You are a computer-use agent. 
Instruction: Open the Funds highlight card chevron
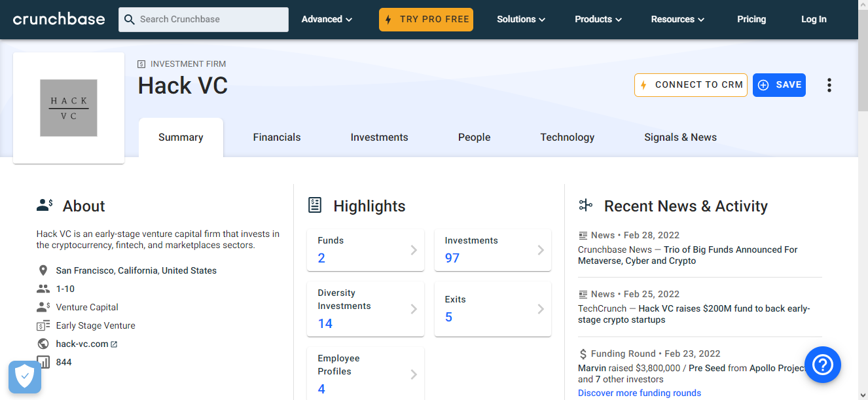click(414, 250)
